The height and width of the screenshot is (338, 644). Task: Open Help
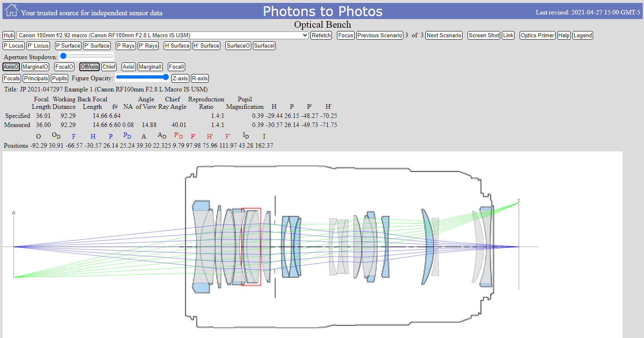(564, 36)
